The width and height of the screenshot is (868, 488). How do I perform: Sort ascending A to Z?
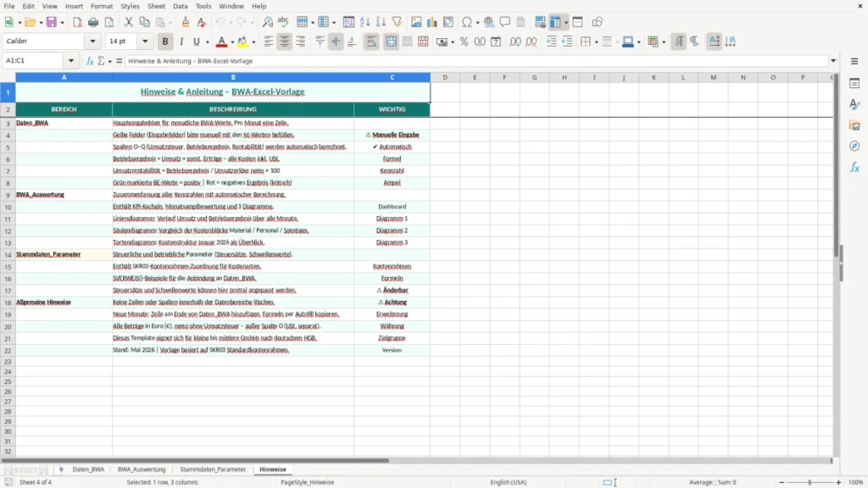coord(364,22)
